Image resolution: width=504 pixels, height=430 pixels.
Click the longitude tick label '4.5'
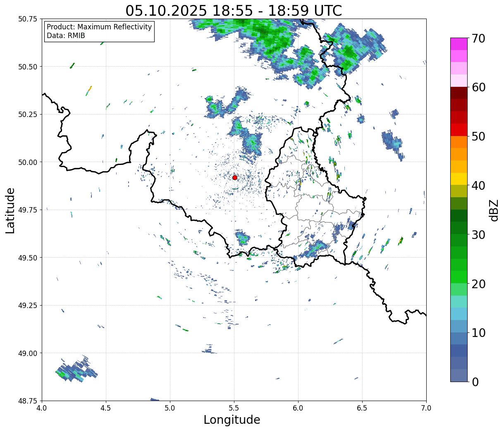click(106, 408)
